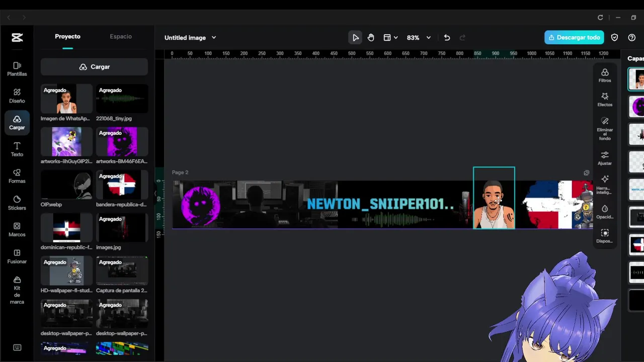The image size is (644, 362).
Task: Open the Diseño sidebar section
Action: click(17, 96)
